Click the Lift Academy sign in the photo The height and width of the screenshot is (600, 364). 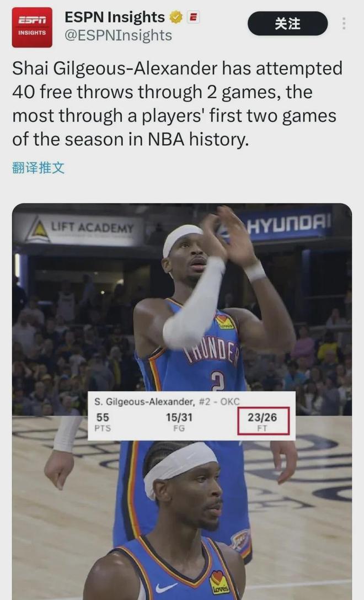79,229
